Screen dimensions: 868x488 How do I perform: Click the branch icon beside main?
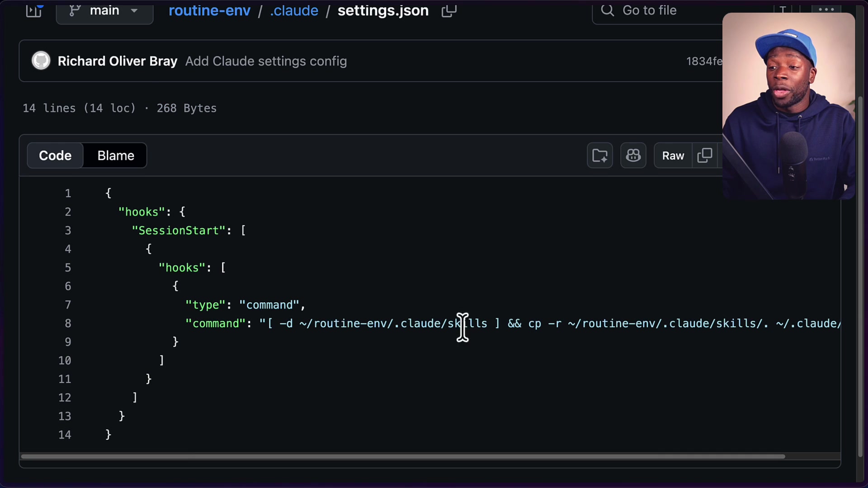click(74, 10)
